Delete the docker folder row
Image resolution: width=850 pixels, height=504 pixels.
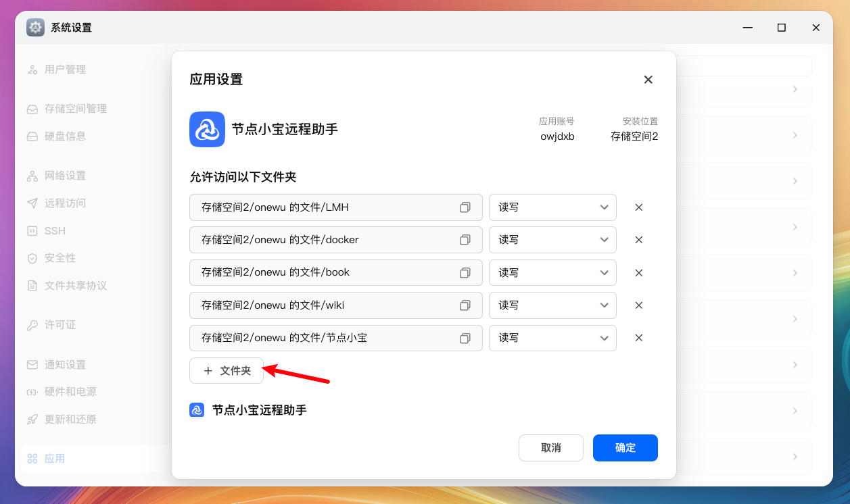[x=638, y=240]
